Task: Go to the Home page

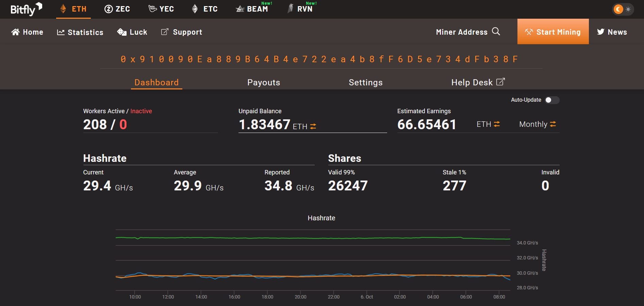Action: point(27,32)
